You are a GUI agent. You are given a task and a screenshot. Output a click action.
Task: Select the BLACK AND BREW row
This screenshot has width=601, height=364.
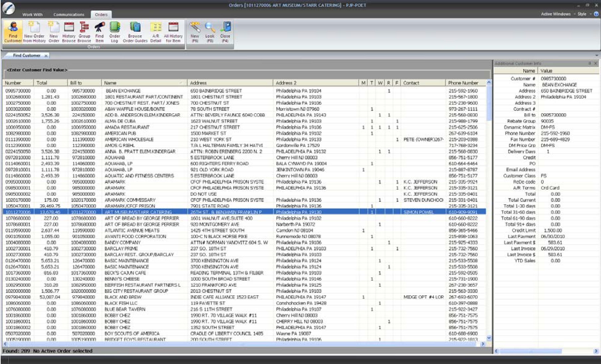pos(244,297)
